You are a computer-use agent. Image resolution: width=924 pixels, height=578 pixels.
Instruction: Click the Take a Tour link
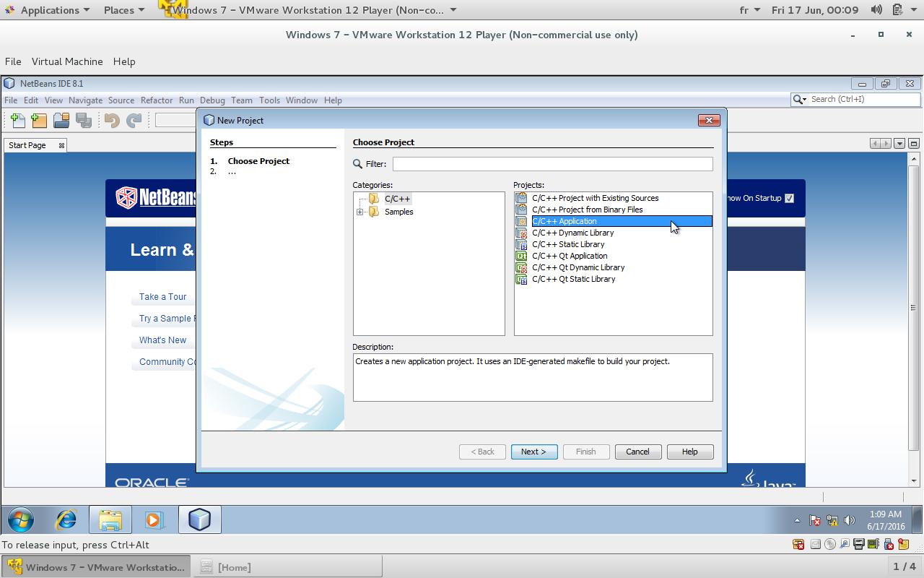click(x=162, y=297)
